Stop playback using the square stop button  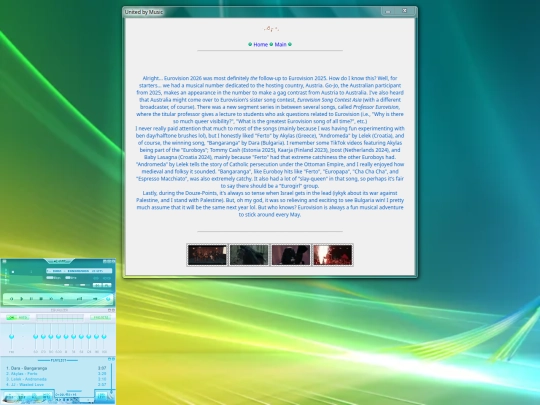pyautogui.click(x=41, y=299)
